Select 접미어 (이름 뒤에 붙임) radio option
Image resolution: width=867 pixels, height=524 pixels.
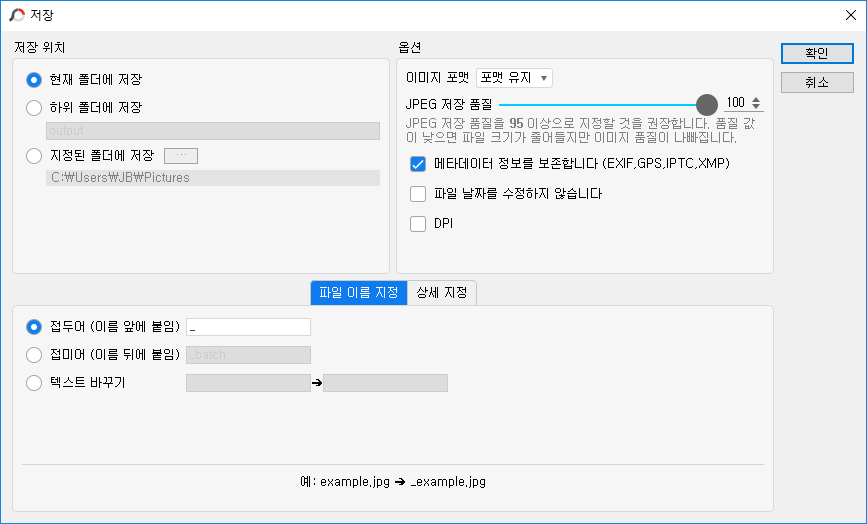coord(34,355)
